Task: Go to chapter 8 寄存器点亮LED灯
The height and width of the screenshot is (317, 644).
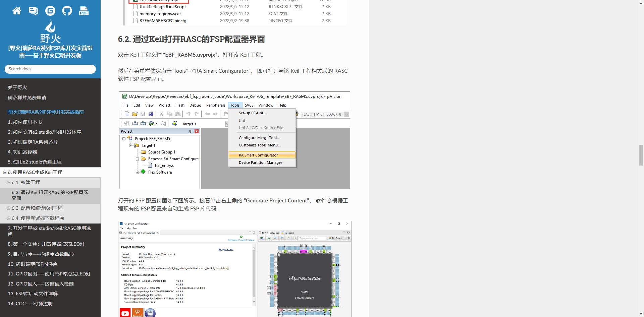Action: 46,244
